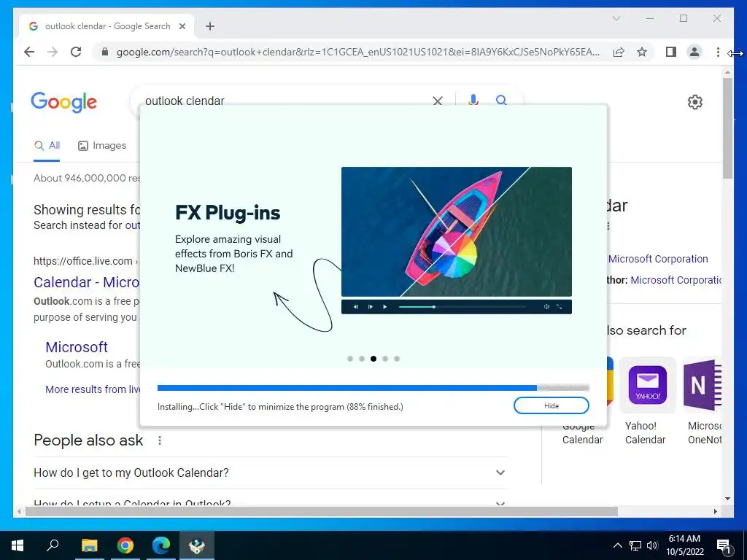This screenshot has width=747, height=560.
Task: Click scroll down arrow on page
Action: point(727,499)
